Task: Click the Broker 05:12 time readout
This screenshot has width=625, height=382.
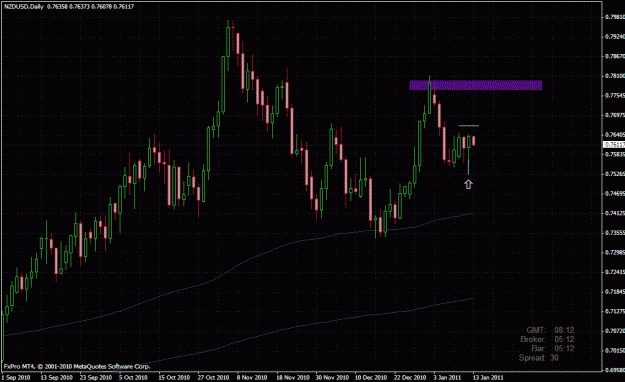Action: (547, 339)
